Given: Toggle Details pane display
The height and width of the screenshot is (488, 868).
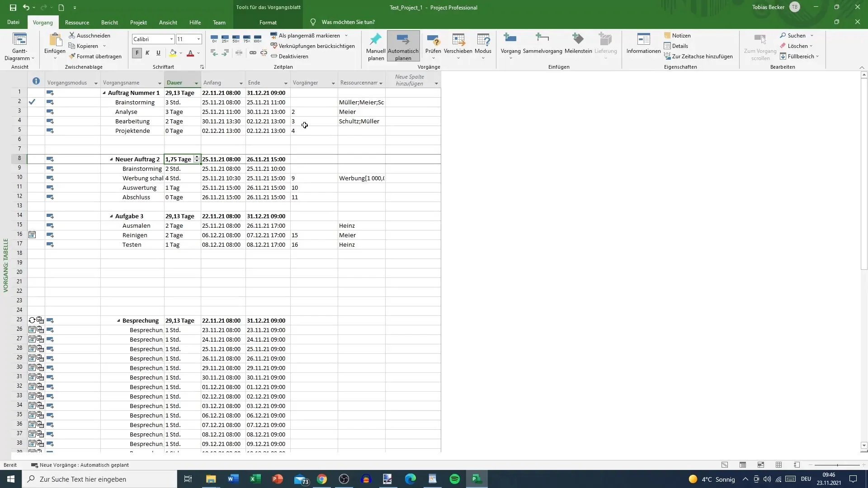Looking at the screenshot, I should [676, 46].
